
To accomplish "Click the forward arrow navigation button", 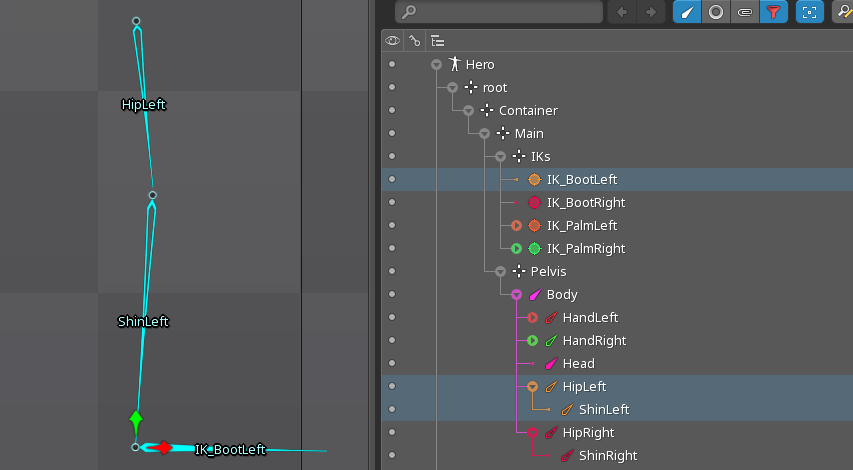I will pos(651,12).
